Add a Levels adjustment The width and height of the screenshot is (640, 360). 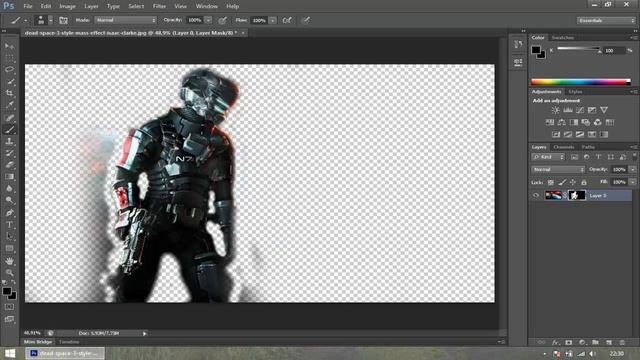(568, 110)
